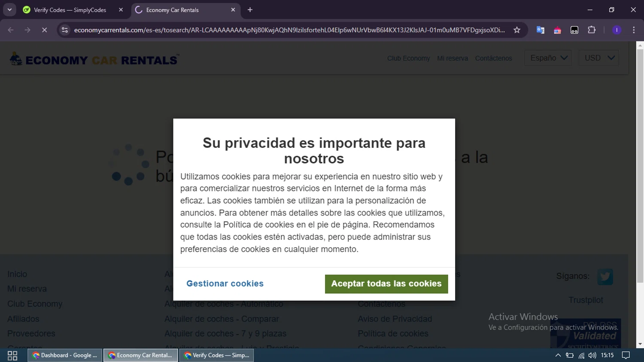Open Contáctenos in the header

tap(493, 58)
